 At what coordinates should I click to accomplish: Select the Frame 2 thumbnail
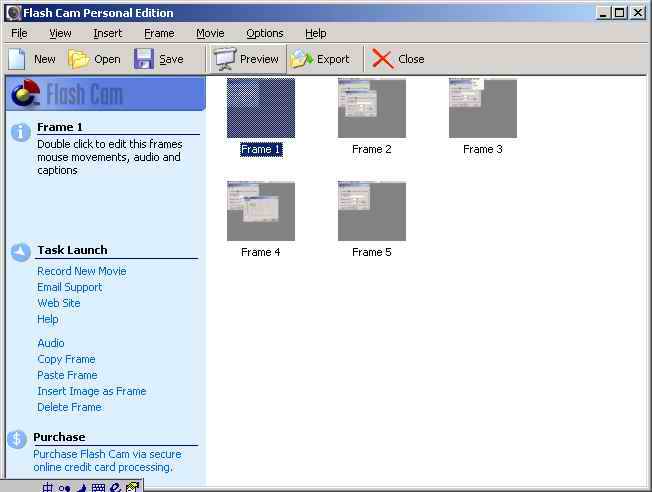coord(372,109)
